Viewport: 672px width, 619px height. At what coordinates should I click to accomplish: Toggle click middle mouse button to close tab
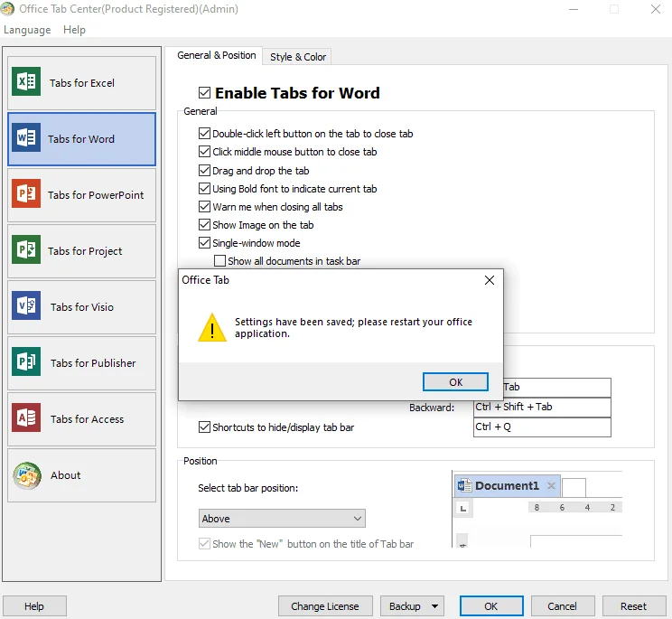click(204, 151)
